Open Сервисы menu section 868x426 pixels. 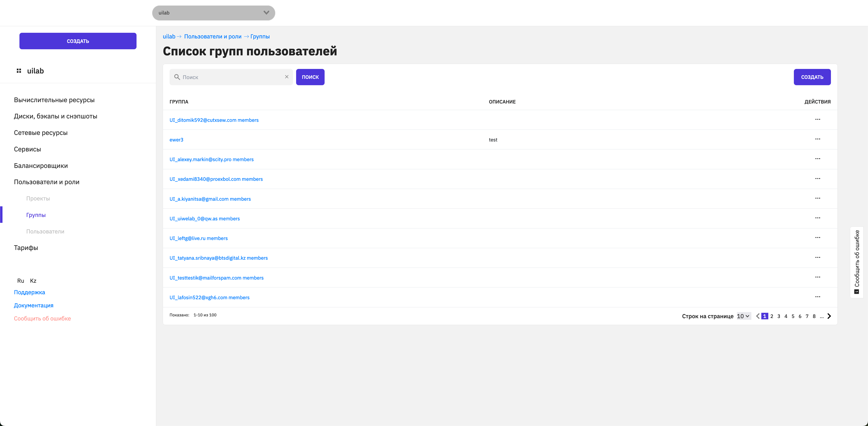coord(27,149)
